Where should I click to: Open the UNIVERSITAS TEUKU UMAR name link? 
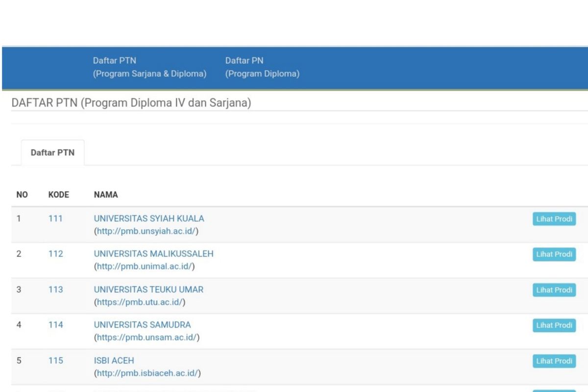pos(148,290)
